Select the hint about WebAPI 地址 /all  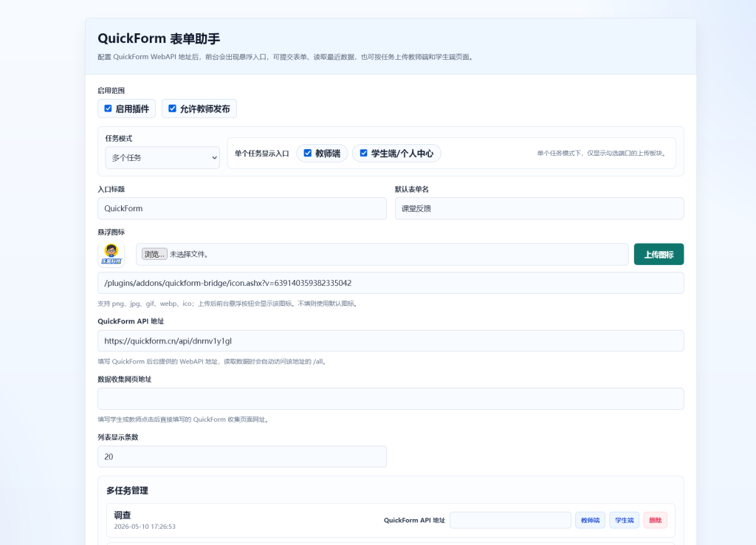pyautogui.click(x=213, y=362)
